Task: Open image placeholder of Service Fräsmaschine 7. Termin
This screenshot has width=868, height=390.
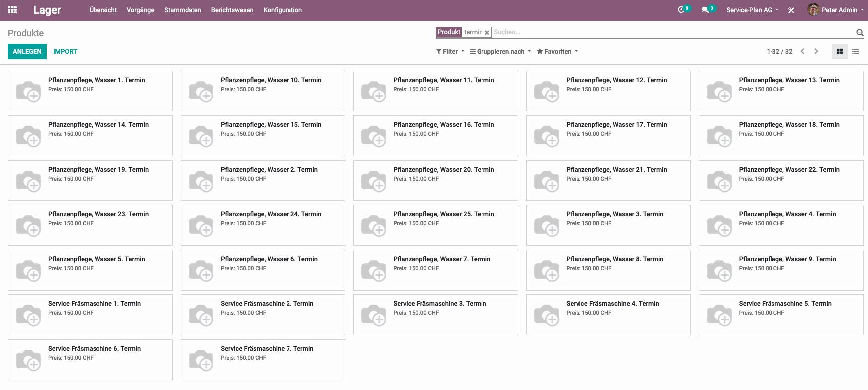Action: pos(201,360)
